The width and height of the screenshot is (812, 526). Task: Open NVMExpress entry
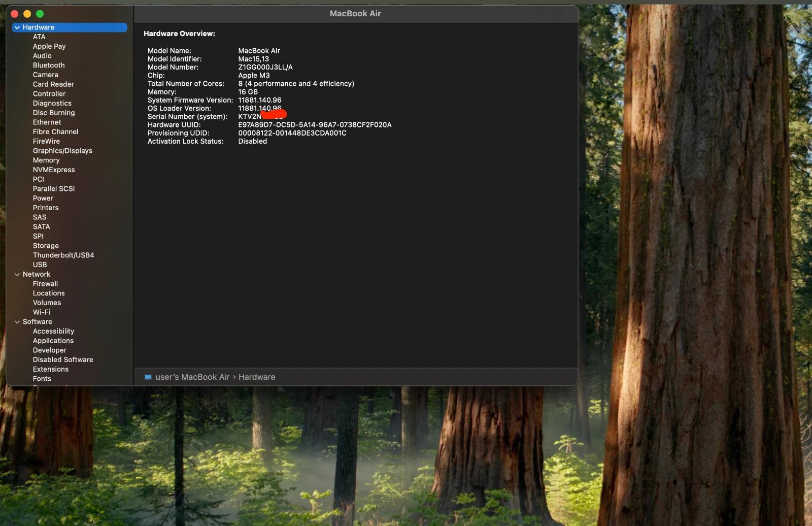(54, 170)
